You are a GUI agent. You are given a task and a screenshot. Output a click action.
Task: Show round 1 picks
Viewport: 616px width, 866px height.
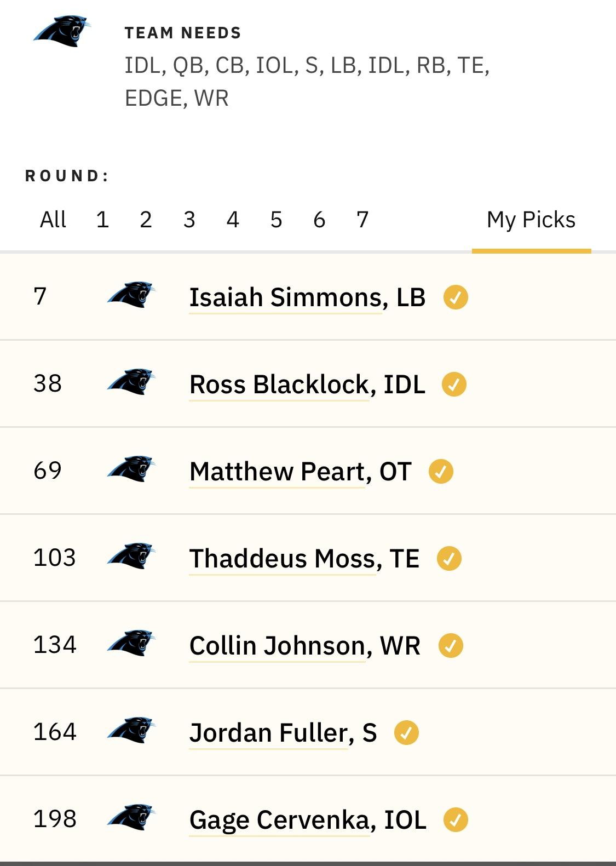coord(102,220)
